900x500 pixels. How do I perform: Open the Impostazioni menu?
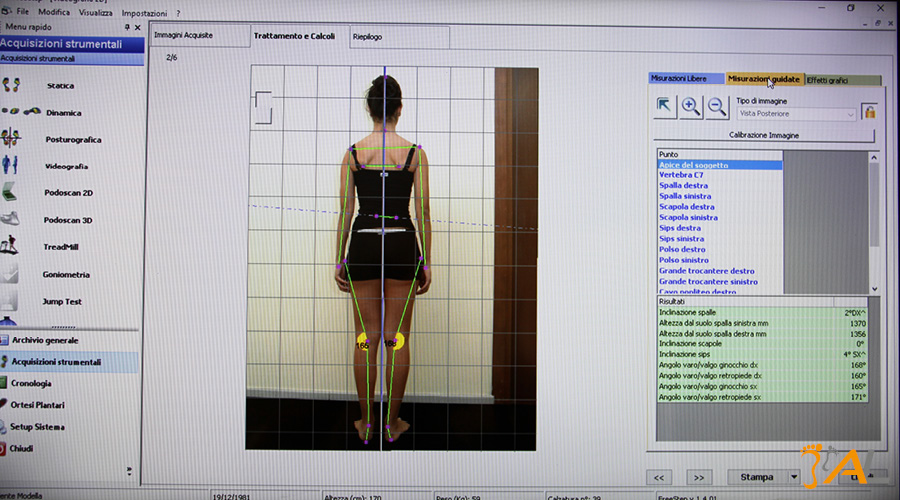point(144,13)
